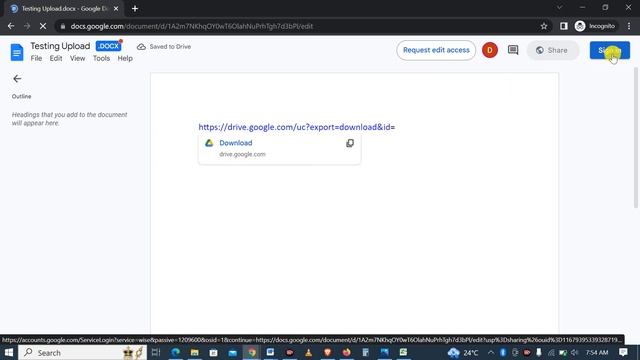The width and height of the screenshot is (640, 360).
Task: Open the notification center icon
Action: click(623, 352)
